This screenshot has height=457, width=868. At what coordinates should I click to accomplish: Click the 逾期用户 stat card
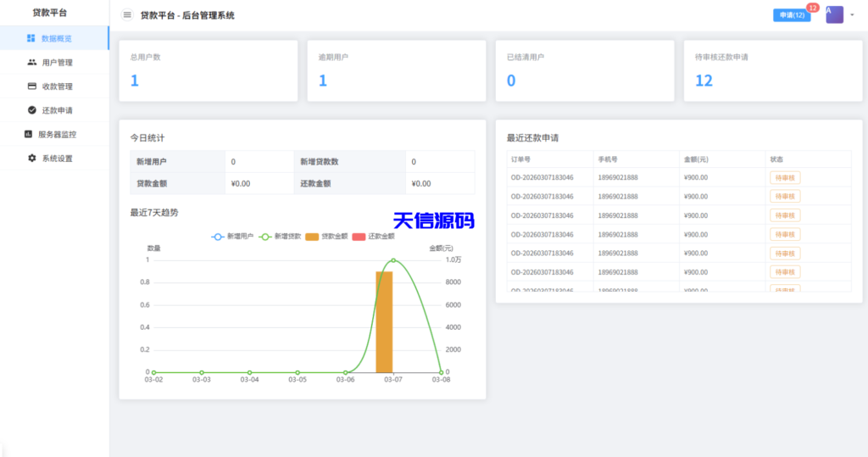point(397,70)
